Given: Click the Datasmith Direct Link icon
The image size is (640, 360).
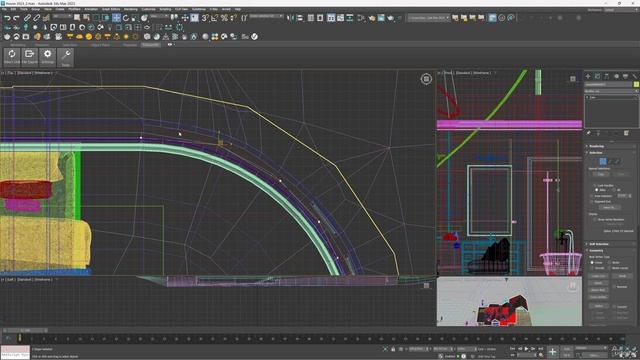Looking at the screenshot, I should pos(12,57).
